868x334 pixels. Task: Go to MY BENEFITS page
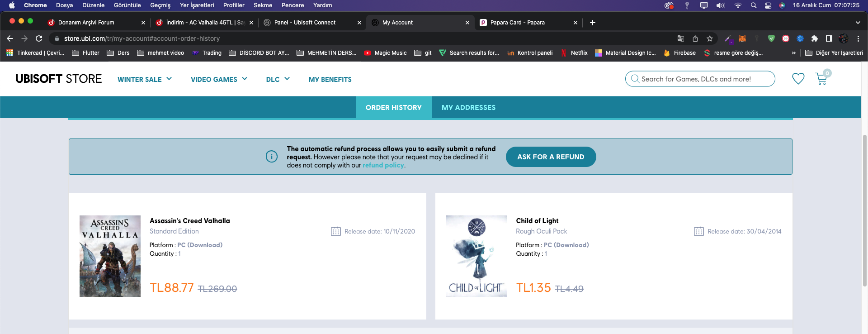(x=330, y=79)
